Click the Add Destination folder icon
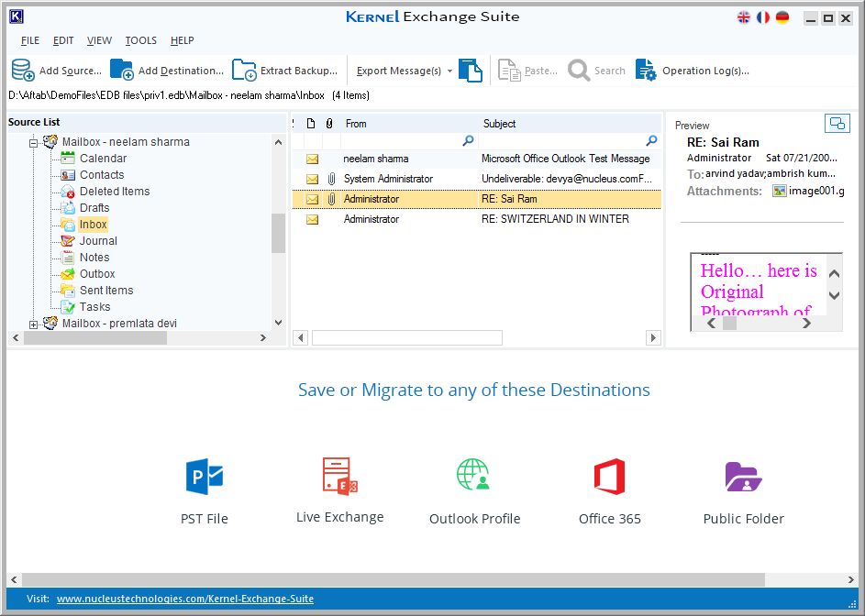The width and height of the screenshot is (865, 616). click(x=121, y=70)
